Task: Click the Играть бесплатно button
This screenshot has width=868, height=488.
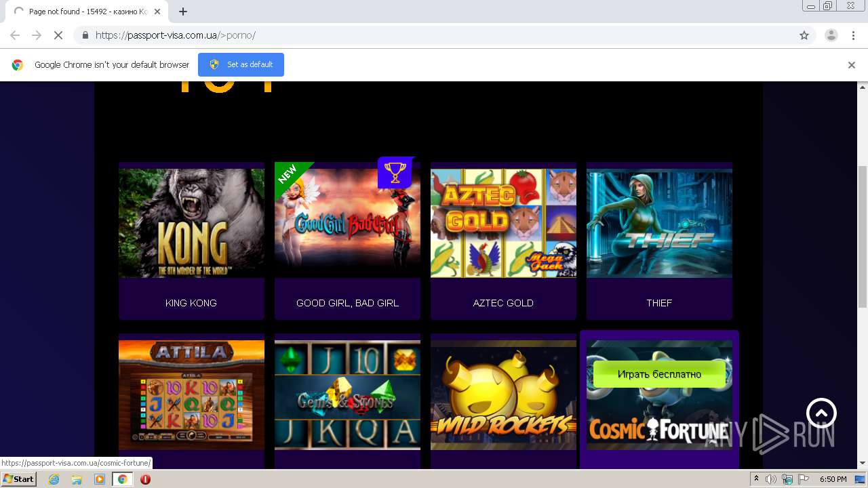Action: [x=659, y=374]
